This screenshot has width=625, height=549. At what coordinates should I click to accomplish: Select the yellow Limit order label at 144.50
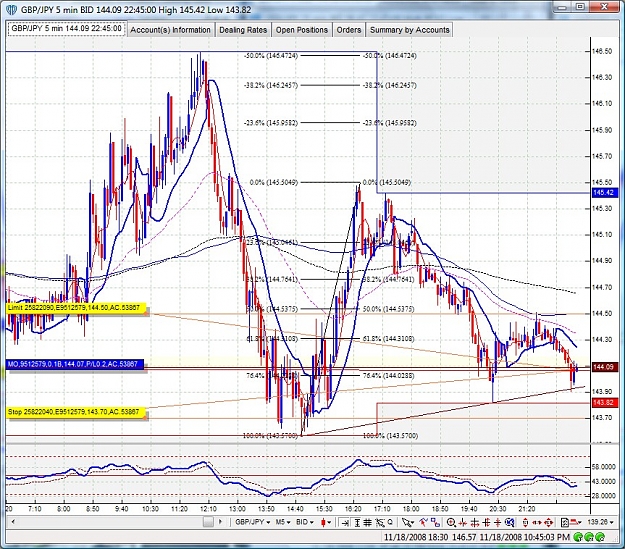coord(77,308)
